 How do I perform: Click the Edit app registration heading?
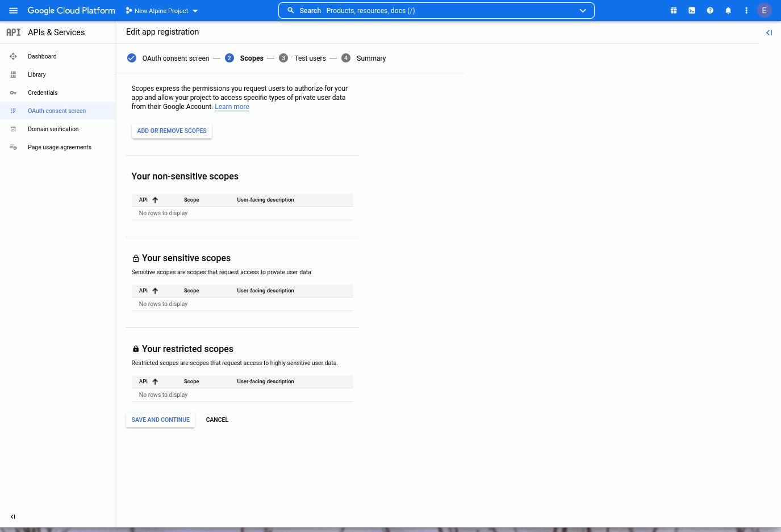click(162, 32)
